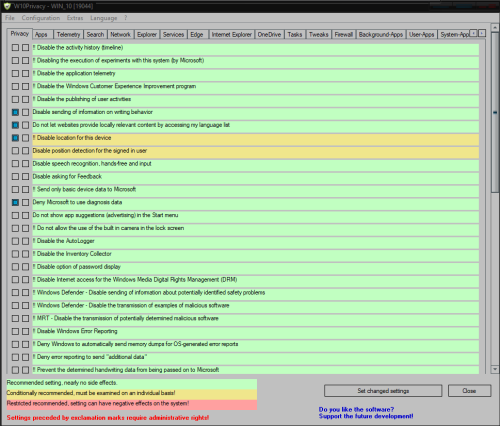Switch to the Firewall tab
Viewport: 500px width, 426px height.
click(344, 35)
